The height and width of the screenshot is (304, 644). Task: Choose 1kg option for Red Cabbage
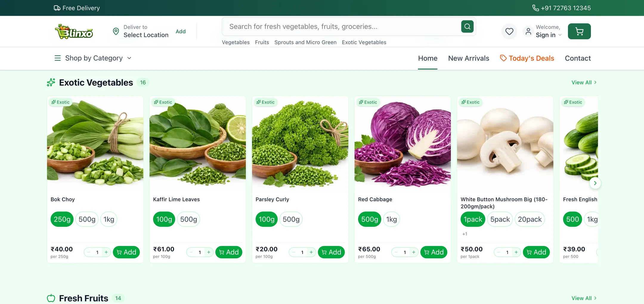click(391, 219)
